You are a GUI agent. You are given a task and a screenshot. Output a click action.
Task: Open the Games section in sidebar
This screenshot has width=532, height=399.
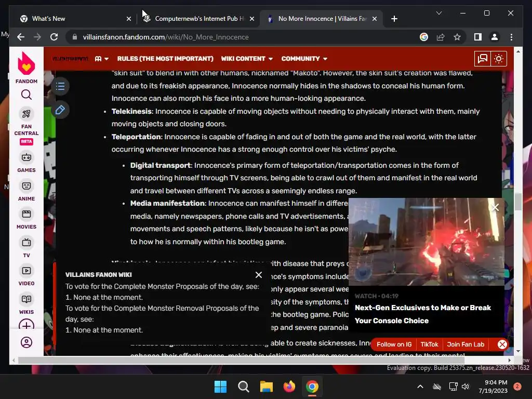coord(26,163)
